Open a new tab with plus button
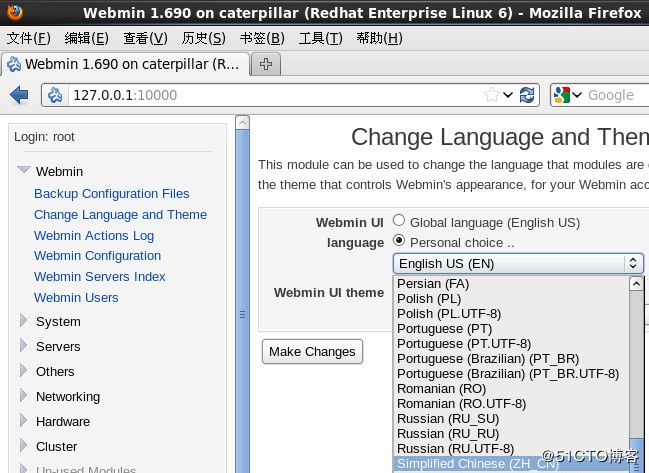Screen dimensions: 649x473 pyautogui.click(x=266, y=64)
